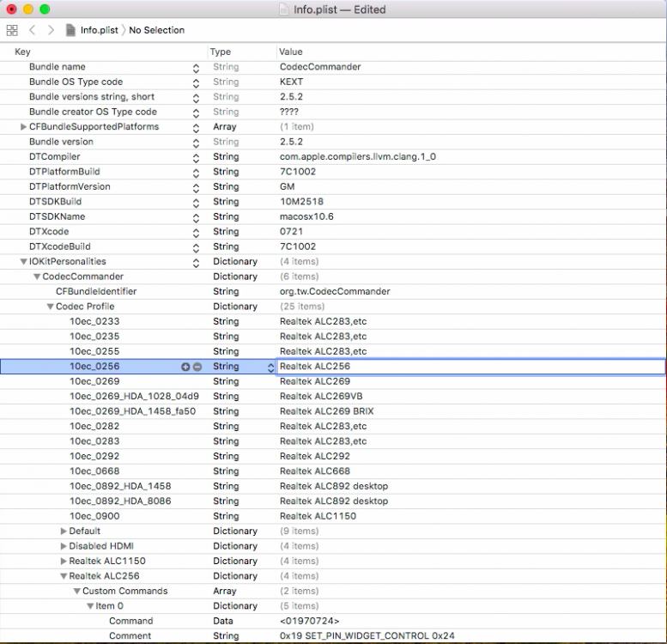The image size is (667, 644).
Task: Click the value Realtek ALC1150
Action: (318, 516)
